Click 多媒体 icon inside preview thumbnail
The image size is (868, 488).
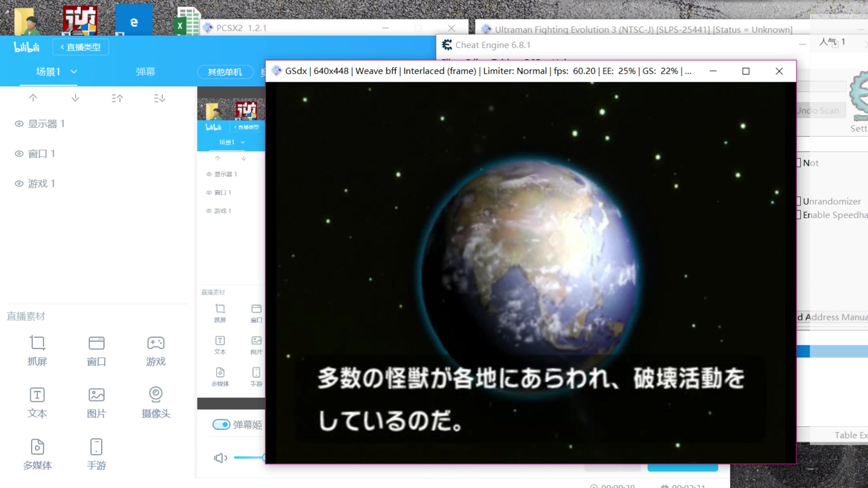[x=220, y=377]
